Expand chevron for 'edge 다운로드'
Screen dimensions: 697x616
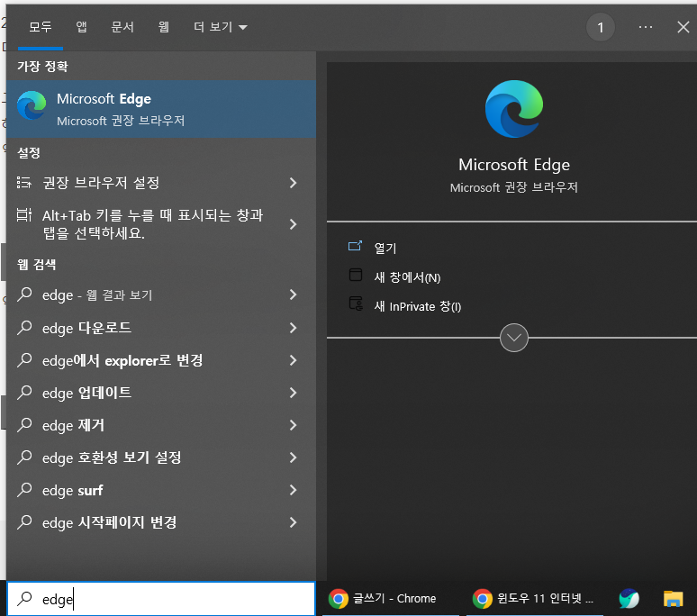point(293,328)
